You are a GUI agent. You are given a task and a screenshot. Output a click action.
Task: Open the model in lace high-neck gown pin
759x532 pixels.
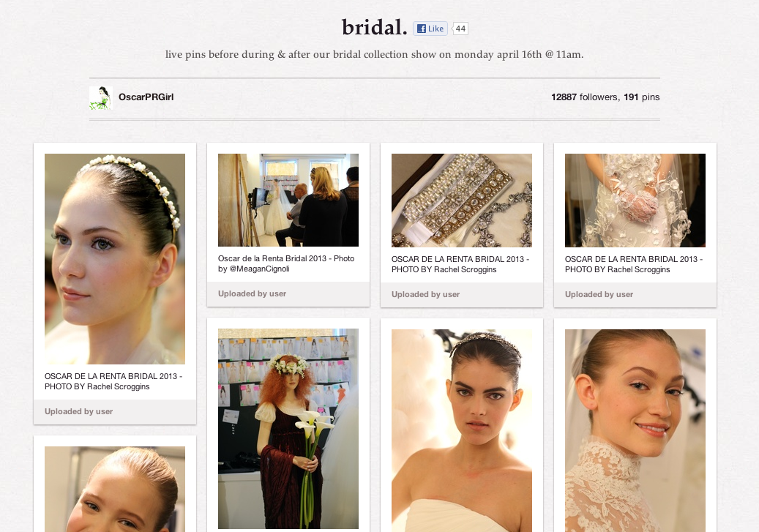point(635,430)
